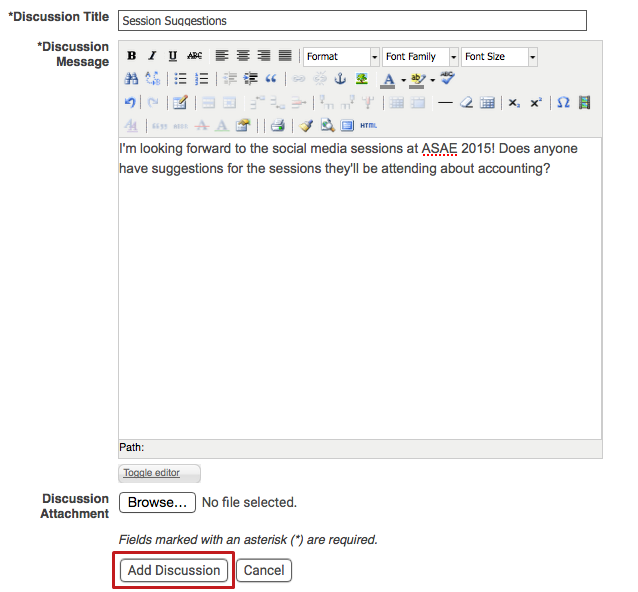Toggle bold formatting in editor toolbar
Screen dimensions: 638x592
[x=131, y=56]
